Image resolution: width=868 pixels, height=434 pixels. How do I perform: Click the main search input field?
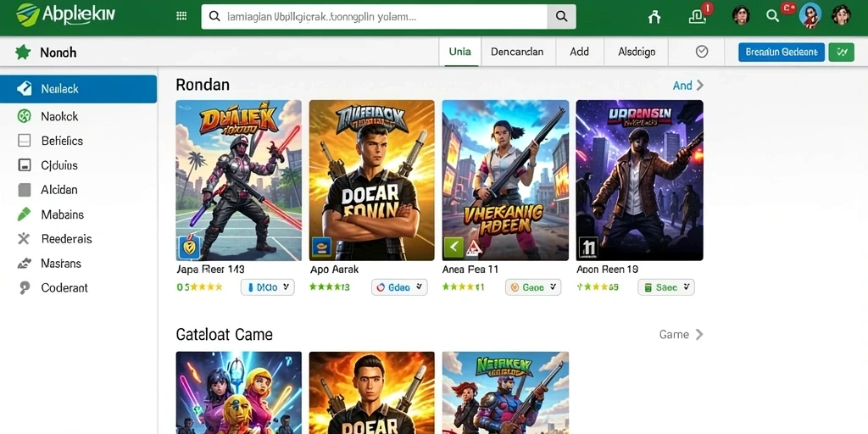pyautogui.click(x=374, y=17)
